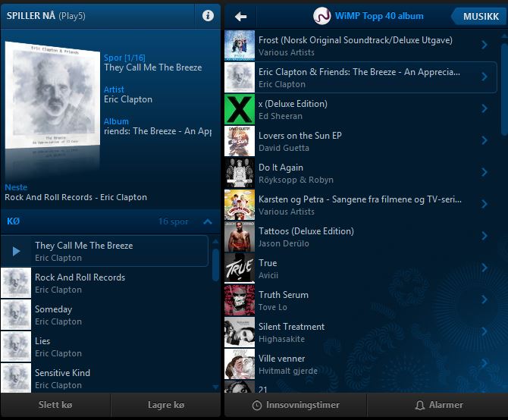
Task: Select Tove Lo Truth Serum cover
Action: pyautogui.click(x=240, y=300)
